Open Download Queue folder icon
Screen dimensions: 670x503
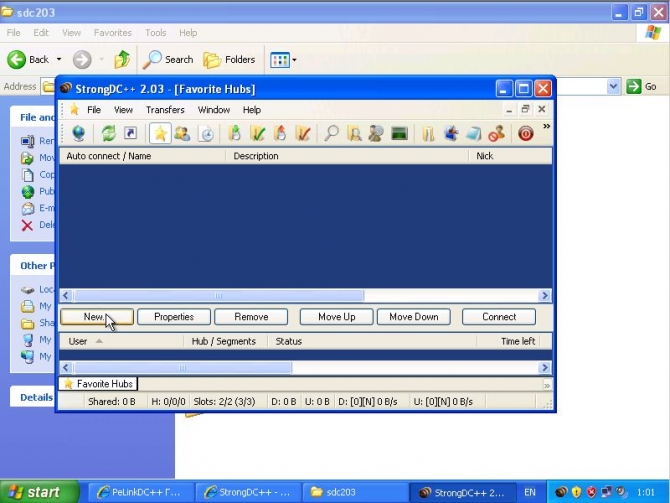[234, 134]
